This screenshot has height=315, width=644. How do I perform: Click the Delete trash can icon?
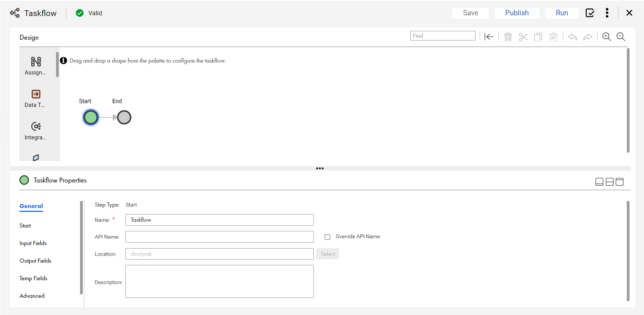tap(508, 37)
